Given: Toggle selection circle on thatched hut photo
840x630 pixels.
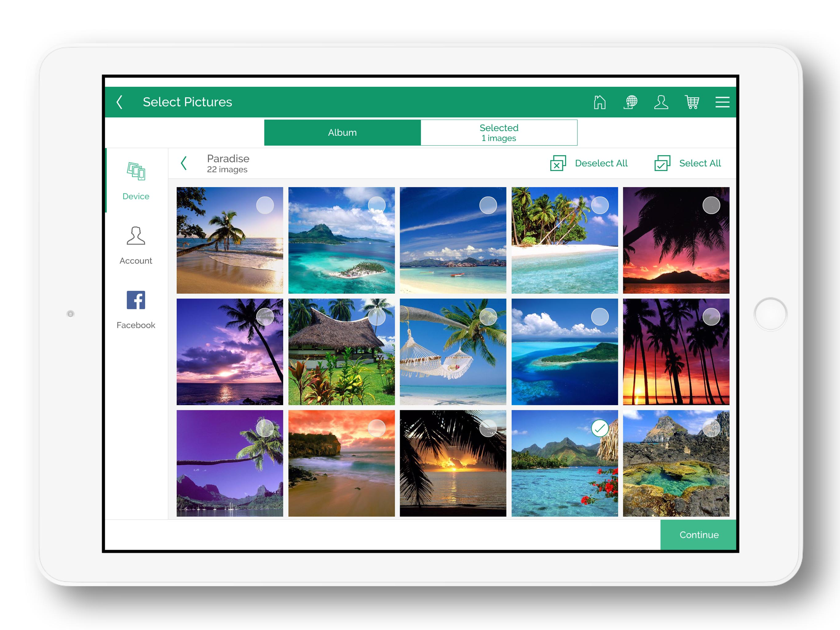Looking at the screenshot, I should pos(377,317).
